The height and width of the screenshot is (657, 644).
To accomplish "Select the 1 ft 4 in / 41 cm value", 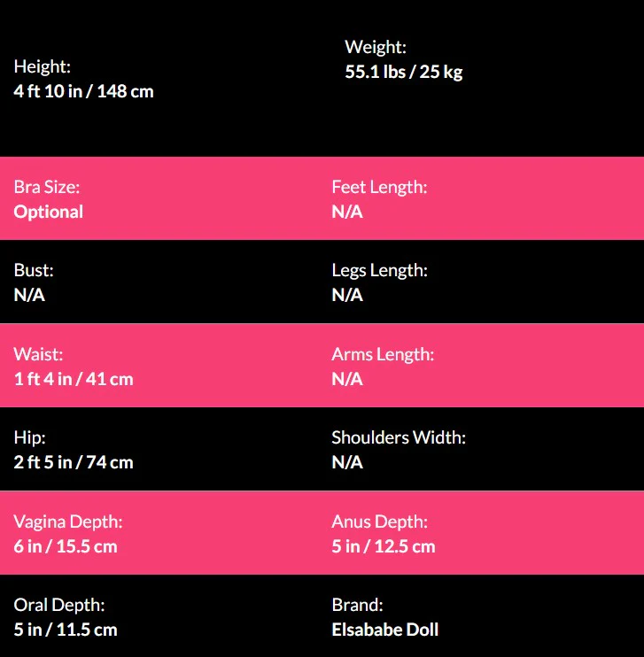I will pos(74,379).
